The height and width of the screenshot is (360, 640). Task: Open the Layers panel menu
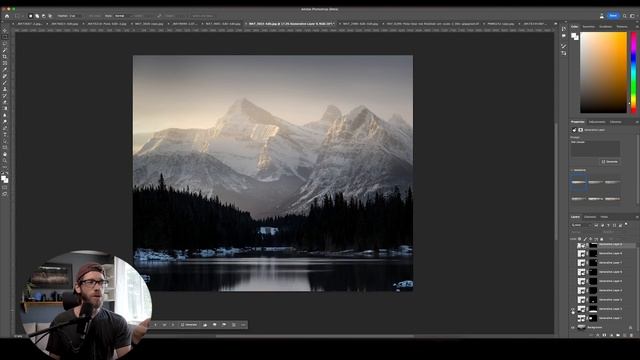click(637, 217)
